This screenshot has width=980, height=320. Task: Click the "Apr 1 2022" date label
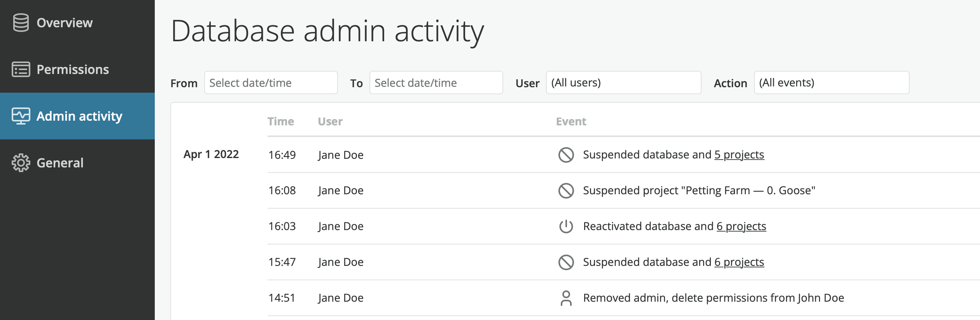[211, 154]
